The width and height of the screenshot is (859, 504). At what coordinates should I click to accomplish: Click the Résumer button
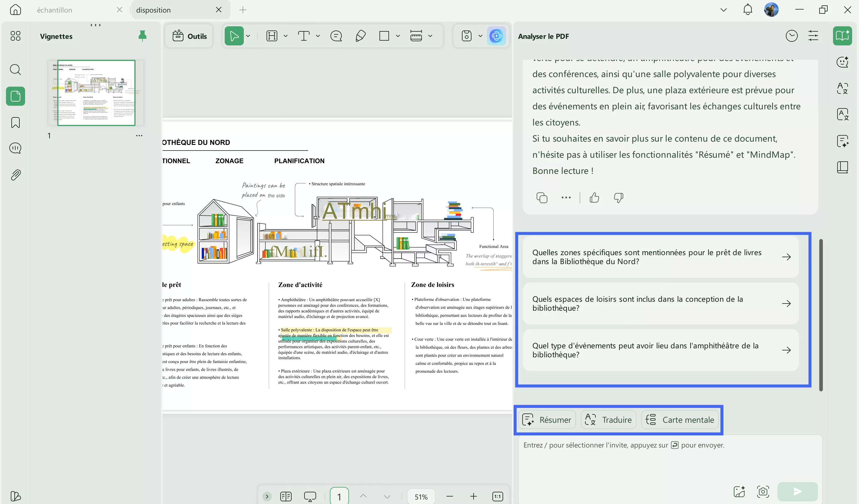point(547,419)
